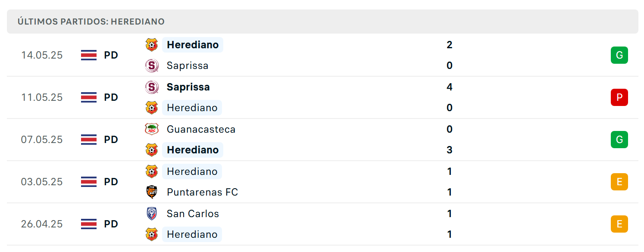Click Saprissa logo in 11.05.25 match
The image size is (644, 252).
[152, 87]
